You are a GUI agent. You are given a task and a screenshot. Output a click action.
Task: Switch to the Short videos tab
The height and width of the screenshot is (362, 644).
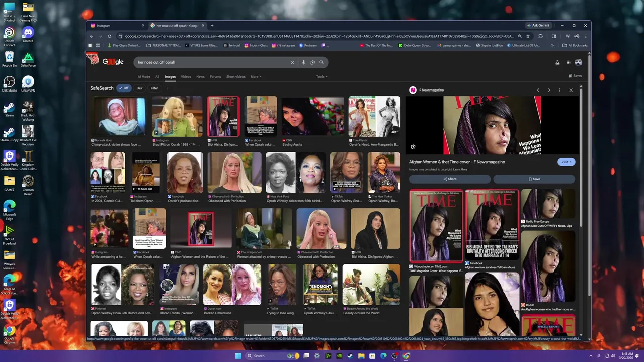tap(235, 77)
